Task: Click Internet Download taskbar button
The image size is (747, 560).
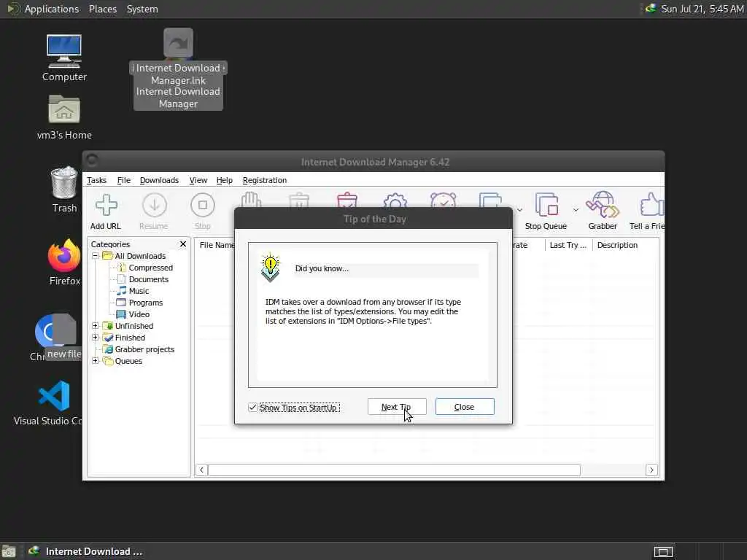Action: pos(86,551)
